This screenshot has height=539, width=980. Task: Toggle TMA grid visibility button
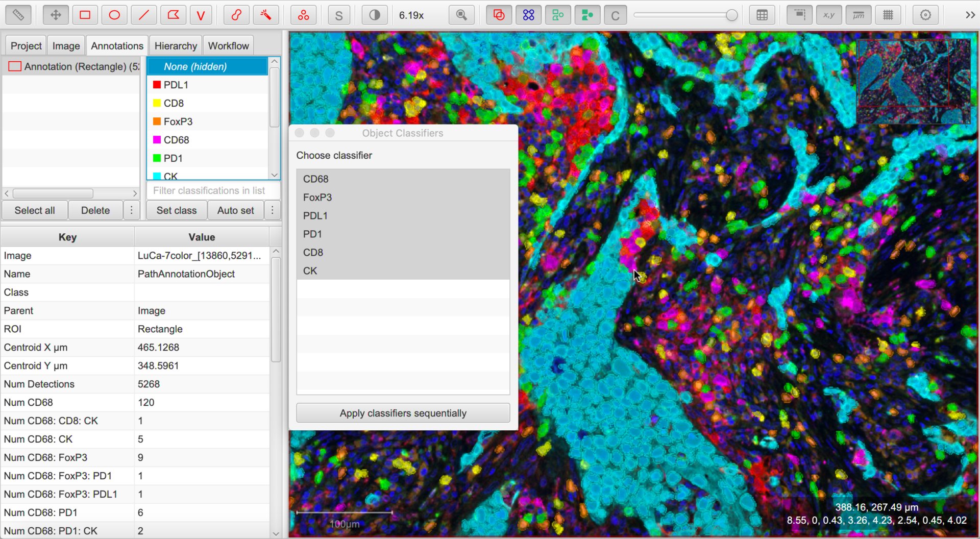(528, 15)
